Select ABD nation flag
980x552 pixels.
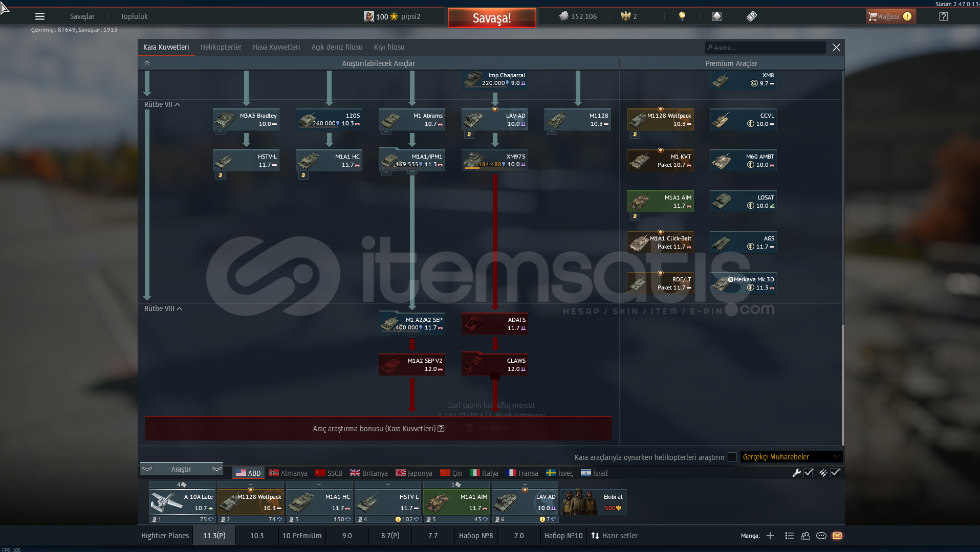[x=248, y=473]
